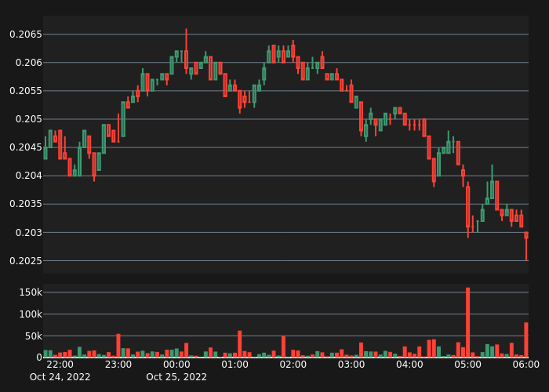Click the 50k volume axis label
Image resolution: width=549 pixels, height=392 pixels.
coord(33,336)
